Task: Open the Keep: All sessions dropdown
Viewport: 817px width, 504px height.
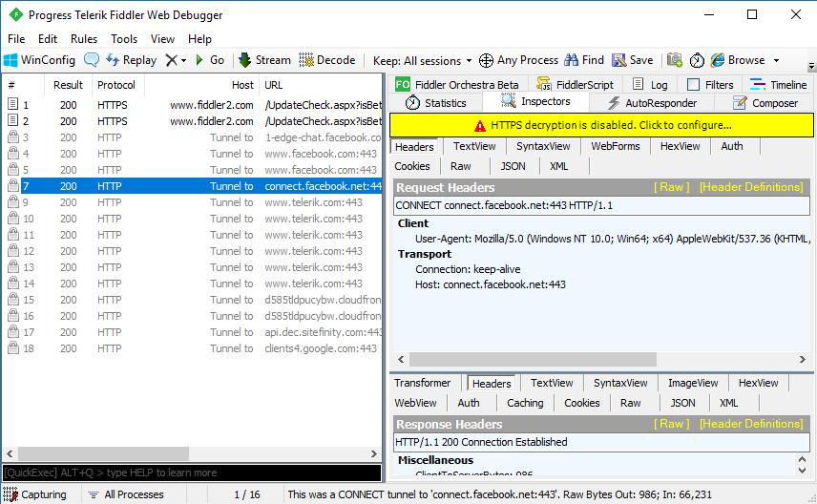Action: [x=422, y=61]
